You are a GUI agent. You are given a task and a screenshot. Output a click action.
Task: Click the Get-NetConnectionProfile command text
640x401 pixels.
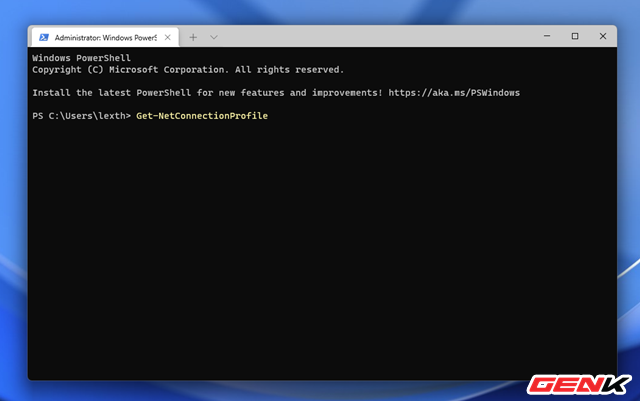202,116
